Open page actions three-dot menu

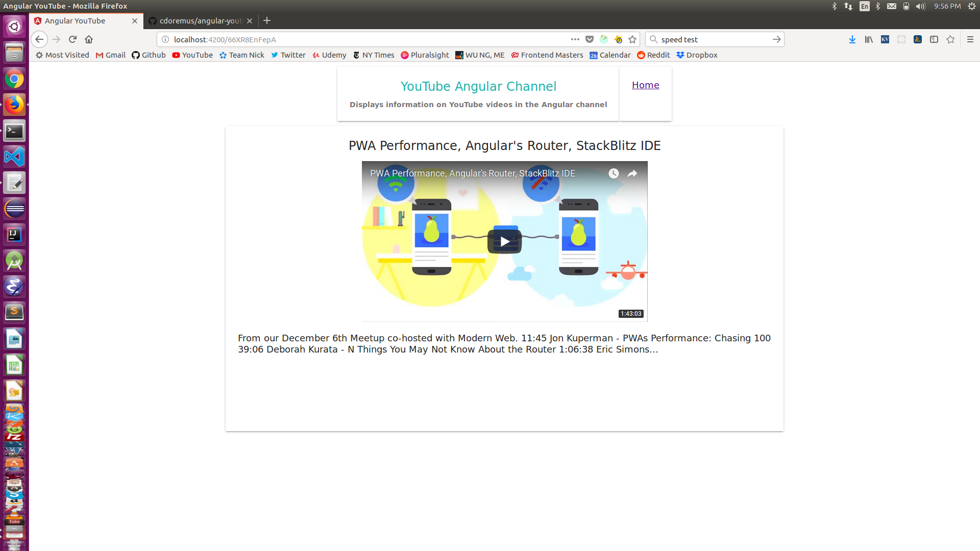point(575,39)
